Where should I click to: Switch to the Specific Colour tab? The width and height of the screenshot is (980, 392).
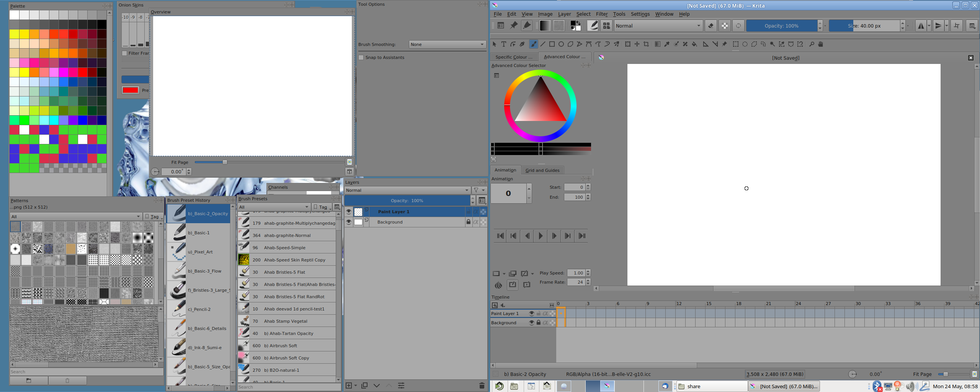[514, 57]
